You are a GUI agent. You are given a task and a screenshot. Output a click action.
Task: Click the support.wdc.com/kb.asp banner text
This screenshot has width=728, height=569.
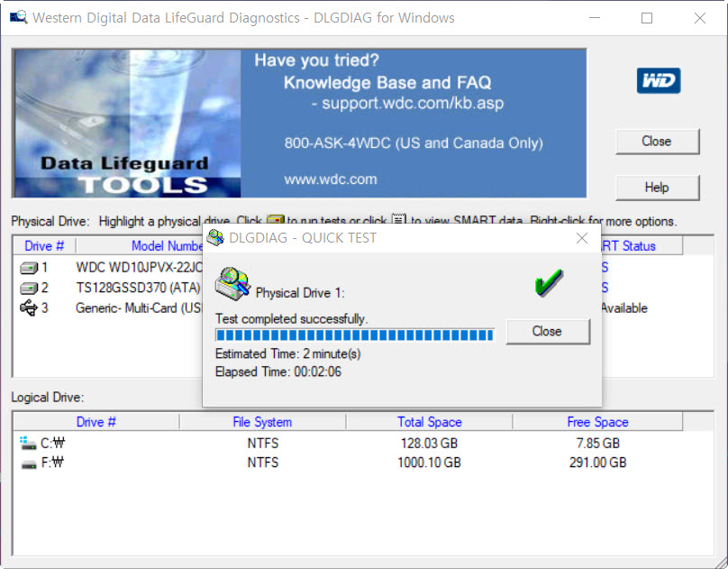[413, 103]
